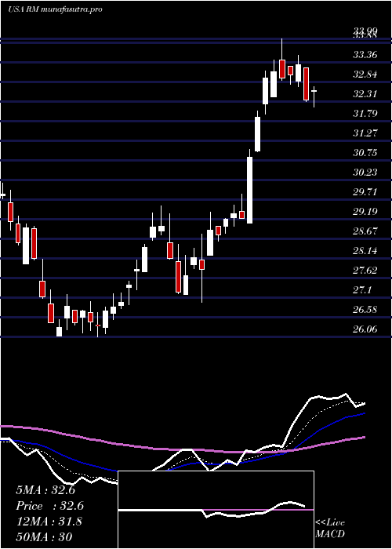The height and width of the screenshot is (549, 392).
Task: Click the 5MA : 32.6 readout
Action: point(45,490)
